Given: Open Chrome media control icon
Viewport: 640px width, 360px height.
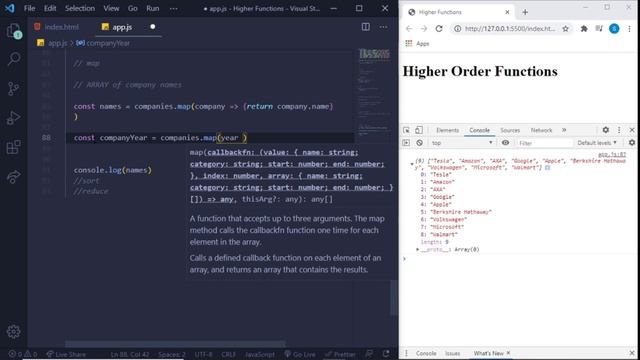Looking at the screenshot, I should point(599,29).
